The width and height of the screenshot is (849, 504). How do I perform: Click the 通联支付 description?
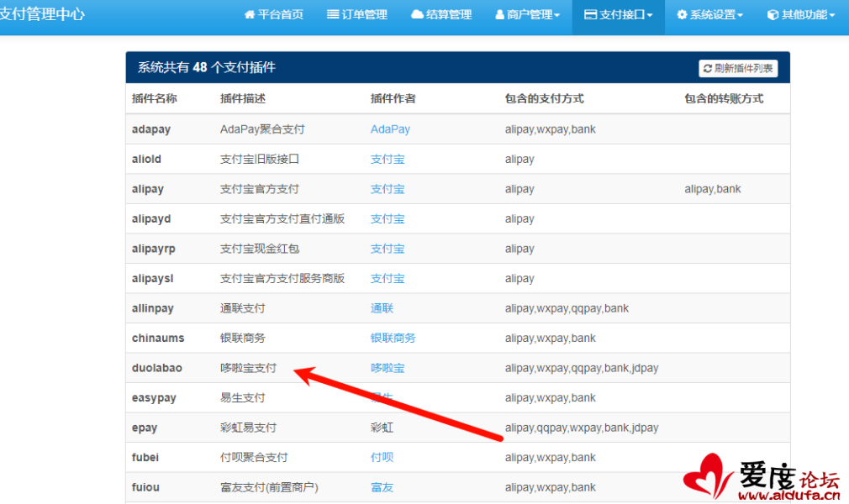coord(243,308)
